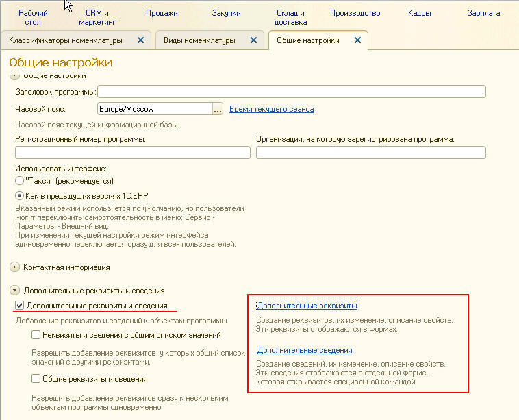Click the text Часовой пояс текущей информационной базы.

tap(97, 125)
